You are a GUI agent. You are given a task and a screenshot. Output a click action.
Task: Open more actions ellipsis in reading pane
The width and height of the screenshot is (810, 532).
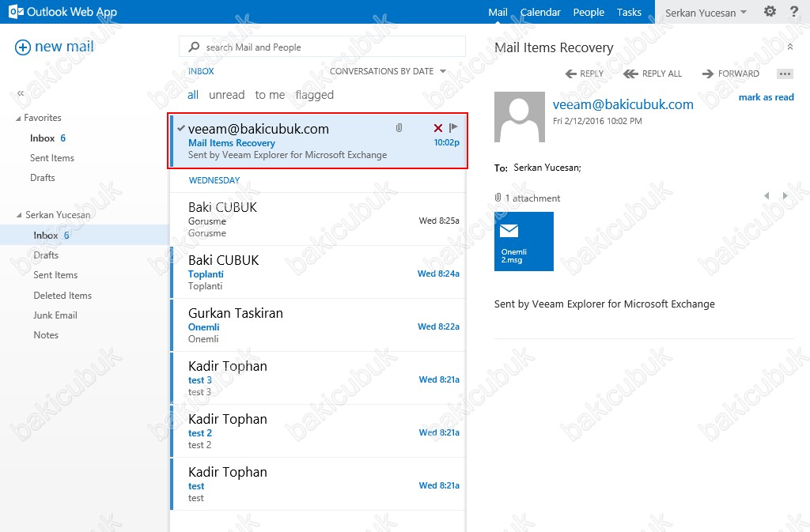tap(785, 74)
